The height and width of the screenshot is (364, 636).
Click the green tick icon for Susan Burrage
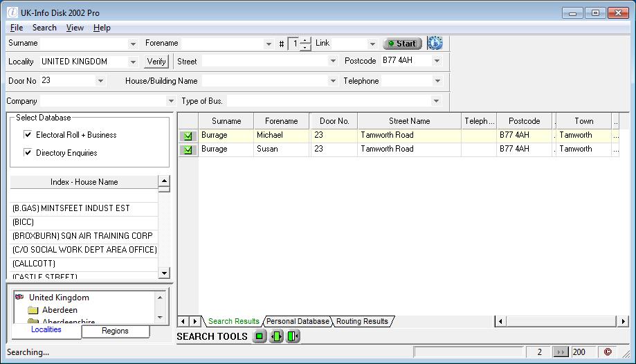point(188,149)
